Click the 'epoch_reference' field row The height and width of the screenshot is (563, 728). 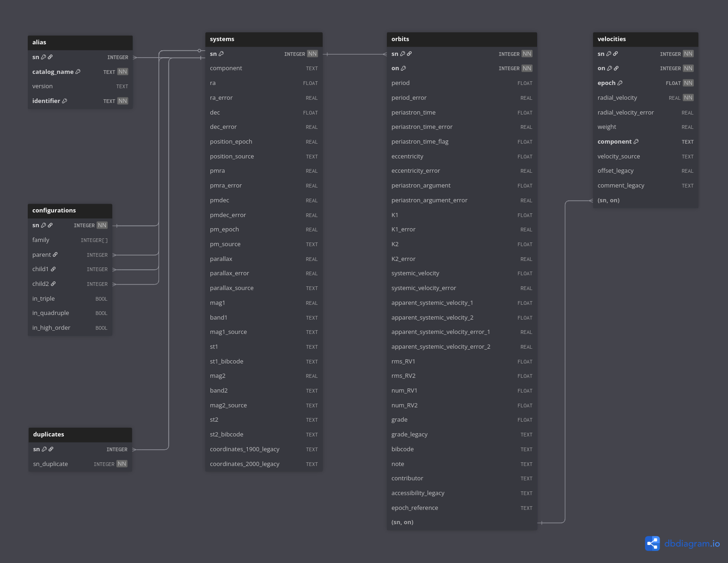[462, 508]
